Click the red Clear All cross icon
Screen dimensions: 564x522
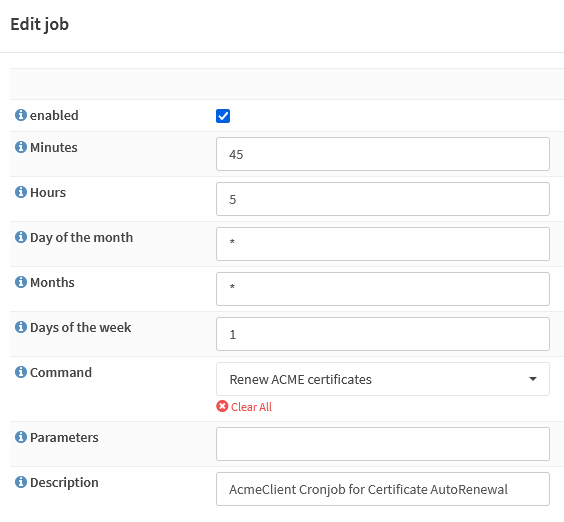222,406
